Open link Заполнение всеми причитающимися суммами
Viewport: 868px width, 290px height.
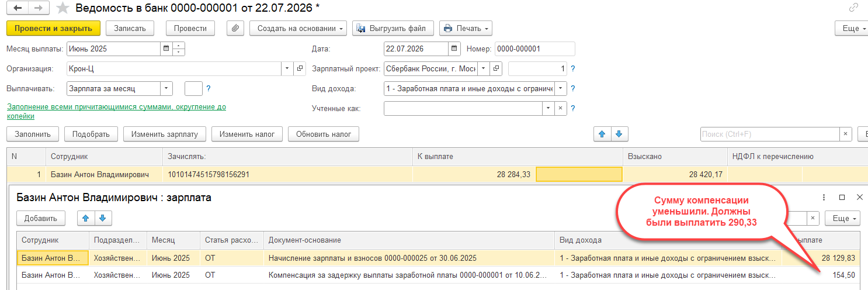point(116,111)
